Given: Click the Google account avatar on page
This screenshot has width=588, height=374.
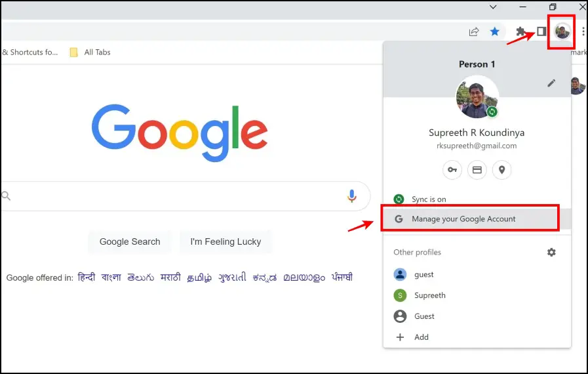Looking at the screenshot, I should [x=578, y=85].
